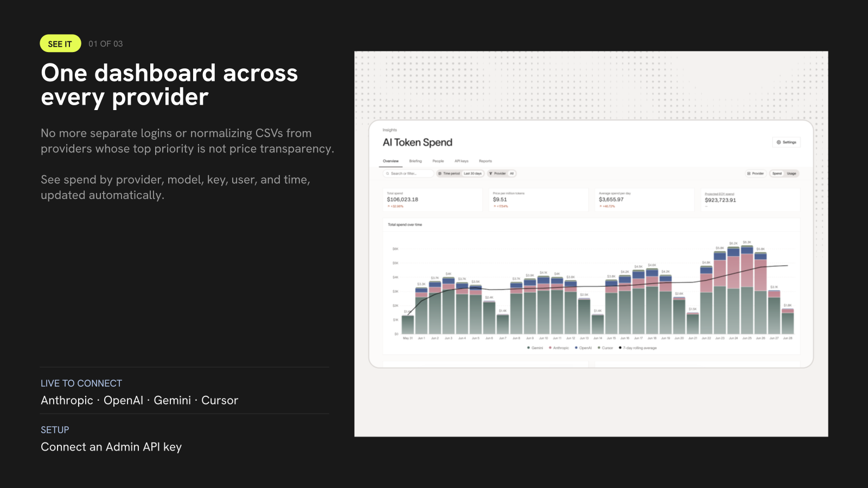Click the $923,723.91 projected value

720,200
